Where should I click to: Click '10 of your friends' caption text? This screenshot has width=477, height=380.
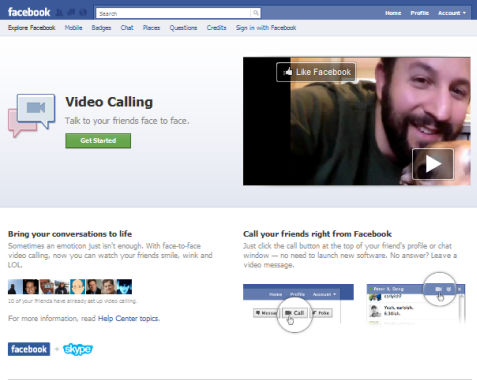72,301
